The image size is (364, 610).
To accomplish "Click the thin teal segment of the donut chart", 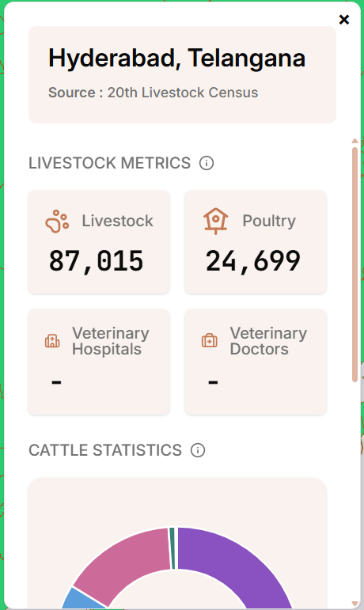I will (x=172, y=548).
